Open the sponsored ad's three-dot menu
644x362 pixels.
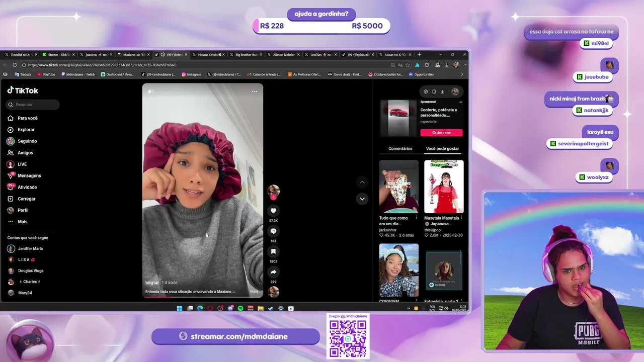460,102
